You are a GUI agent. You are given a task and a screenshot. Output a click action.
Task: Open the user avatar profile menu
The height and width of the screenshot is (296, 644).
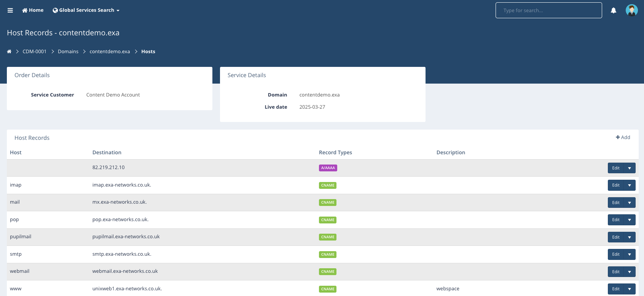pos(631,10)
